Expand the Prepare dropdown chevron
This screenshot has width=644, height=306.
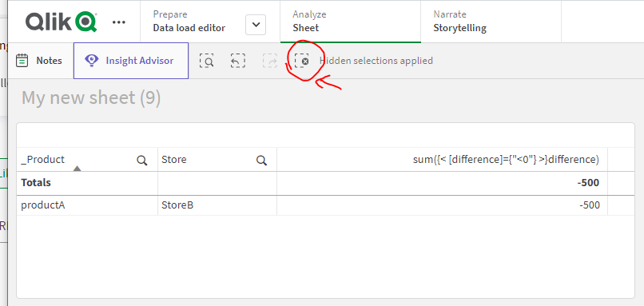point(256,25)
